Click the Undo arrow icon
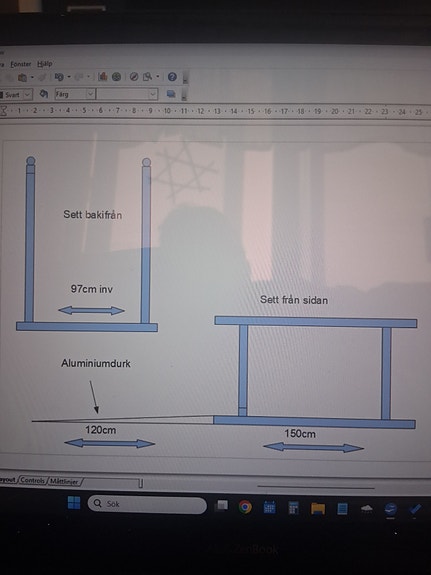The height and width of the screenshot is (575, 431). pyautogui.click(x=58, y=77)
